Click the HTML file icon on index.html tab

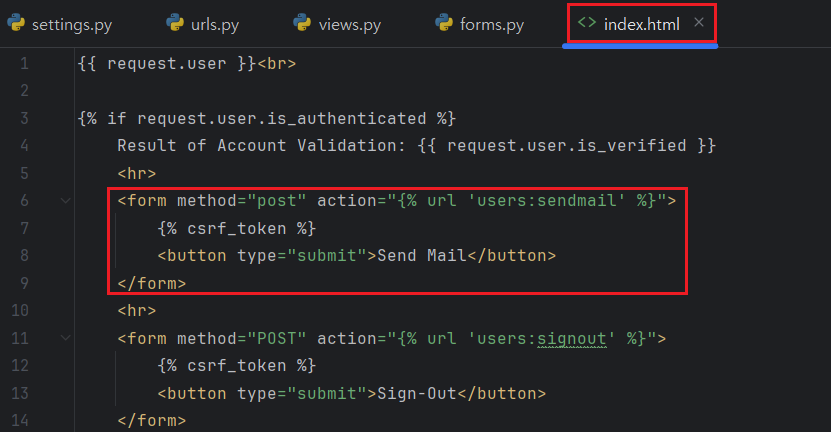pos(587,23)
